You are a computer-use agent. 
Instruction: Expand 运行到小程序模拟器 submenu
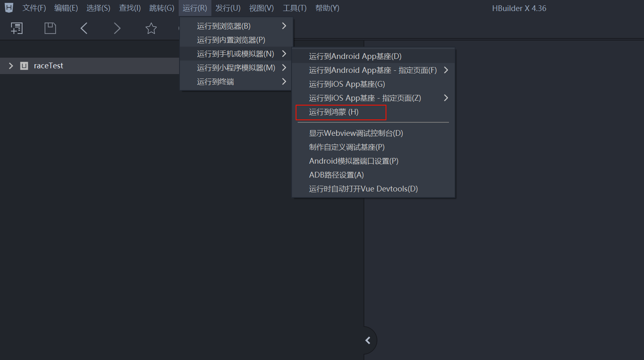(x=236, y=68)
